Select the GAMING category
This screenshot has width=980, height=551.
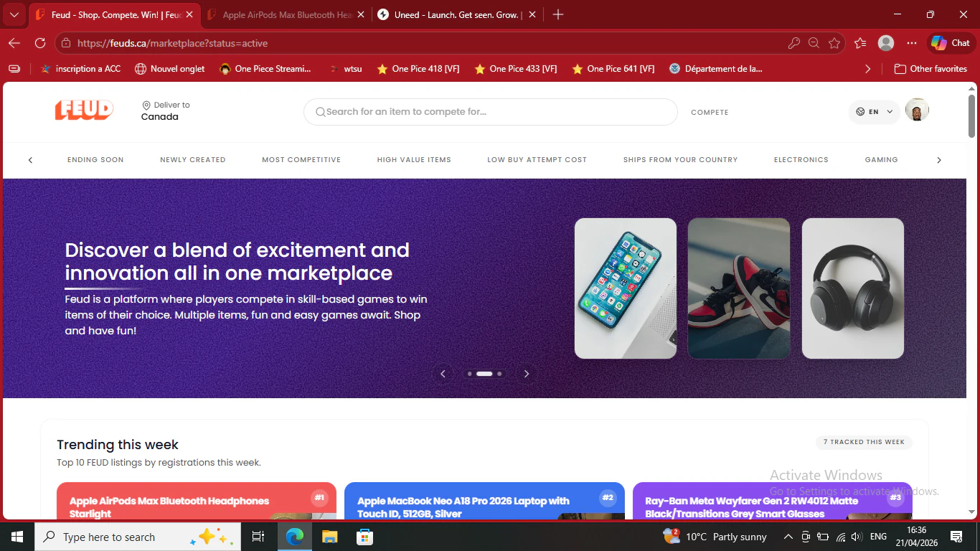click(881, 159)
